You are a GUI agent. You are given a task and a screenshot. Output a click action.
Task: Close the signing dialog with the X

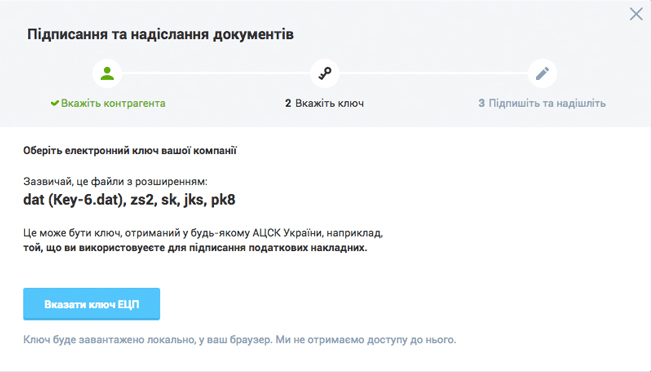(636, 14)
